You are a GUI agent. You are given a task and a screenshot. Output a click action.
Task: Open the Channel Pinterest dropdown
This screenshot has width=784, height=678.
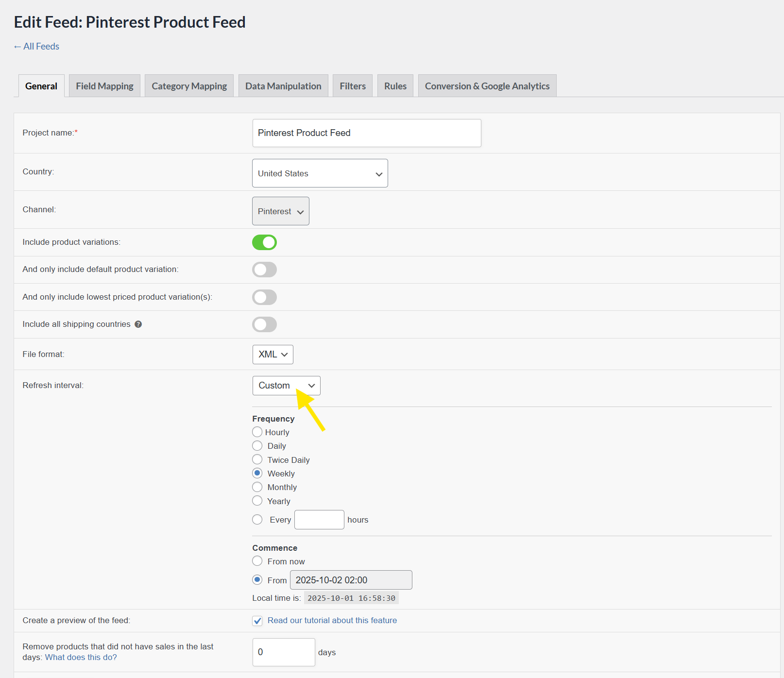point(280,211)
